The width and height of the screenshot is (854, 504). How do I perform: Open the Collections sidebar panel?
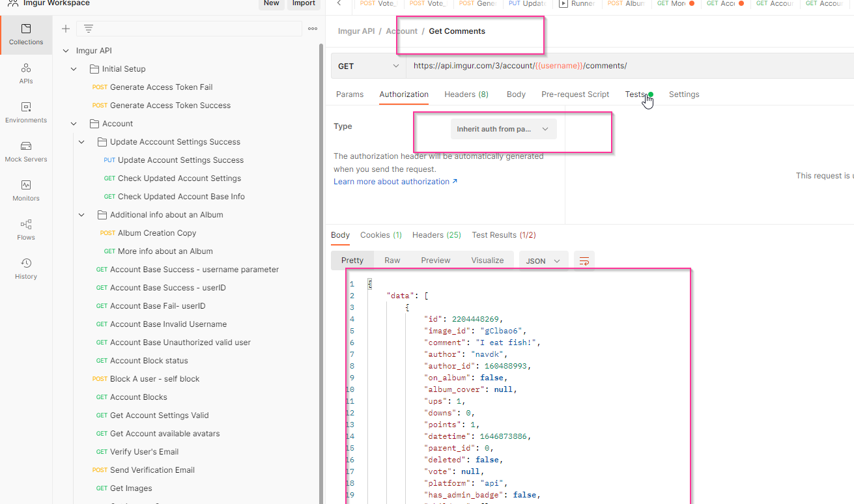tap(26, 35)
